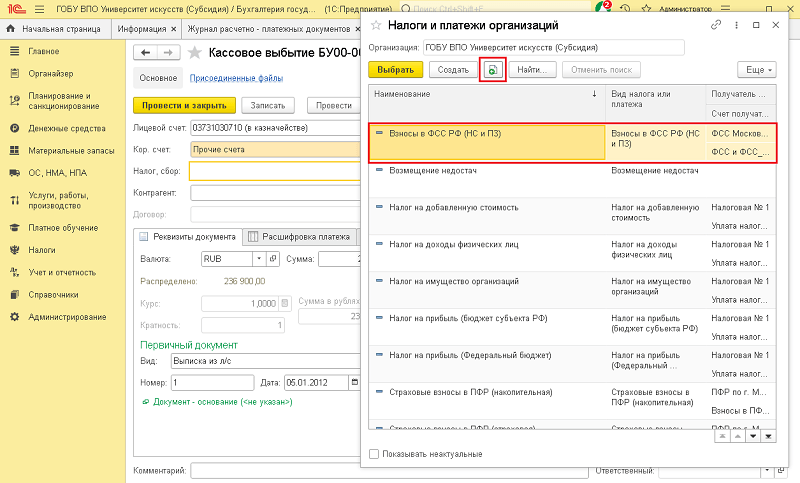Open Налоги section in sidebar
This screenshot has height=483, width=800.
point(42,249)
